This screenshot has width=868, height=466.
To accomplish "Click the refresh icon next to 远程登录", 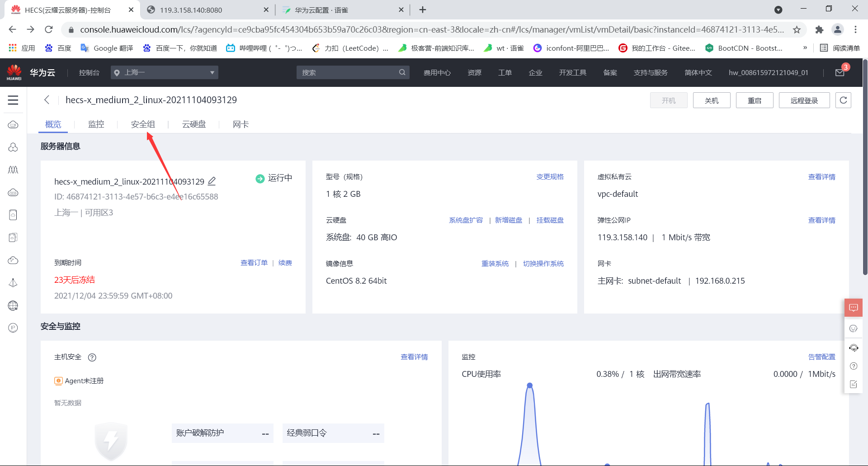I will pyautogui.click(x=843, y=100).
